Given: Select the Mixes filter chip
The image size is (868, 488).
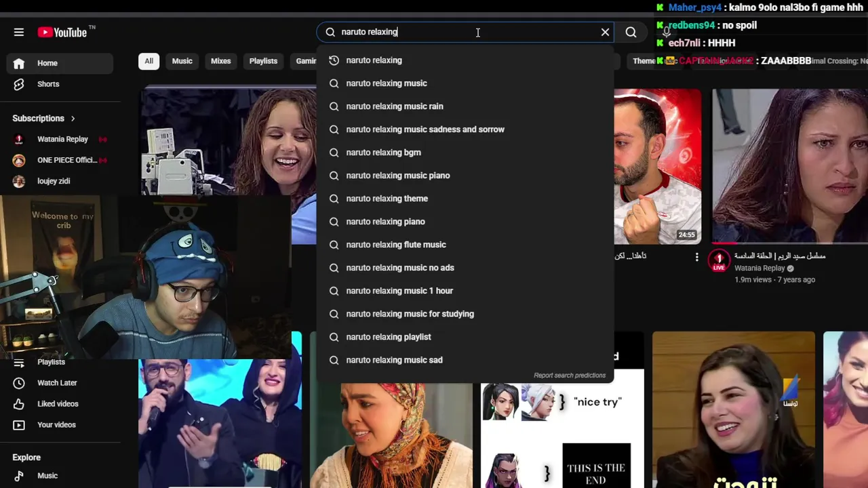Looking at the screenshot, I should [220, 61].
